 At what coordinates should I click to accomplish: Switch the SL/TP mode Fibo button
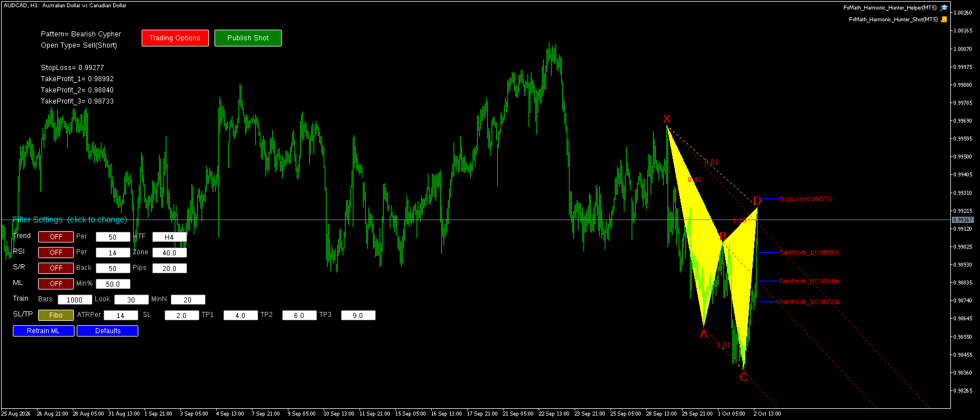pyautogui.click(x=56, y=315)
